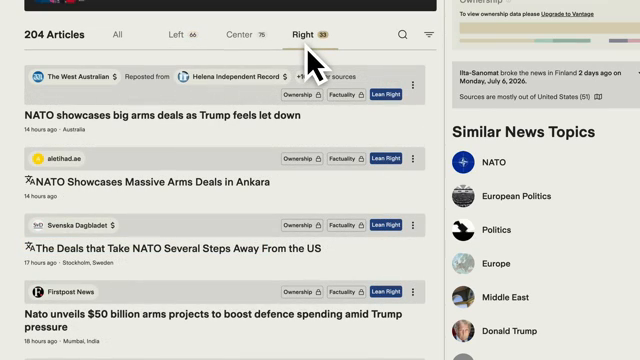The height and width of the screenshot is (360, 640).
Task: Click the Donald Trump topic photo
Action: pos(463,331)
